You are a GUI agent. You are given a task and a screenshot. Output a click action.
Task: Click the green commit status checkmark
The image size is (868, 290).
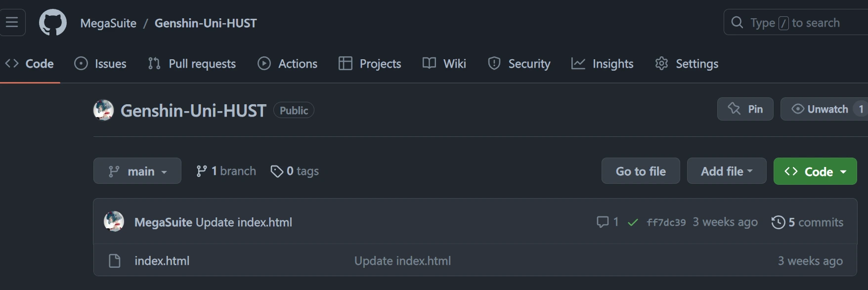[x=633, y=223]
